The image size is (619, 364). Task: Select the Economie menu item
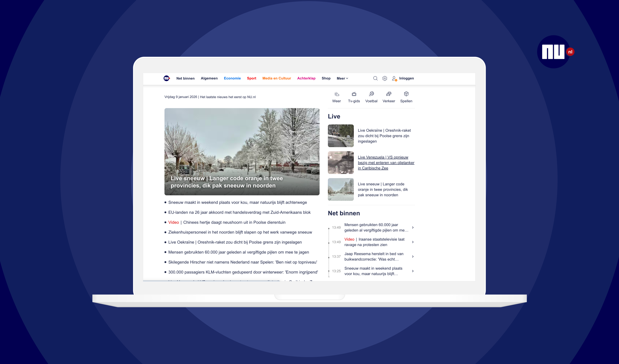[x=232, y=78]
